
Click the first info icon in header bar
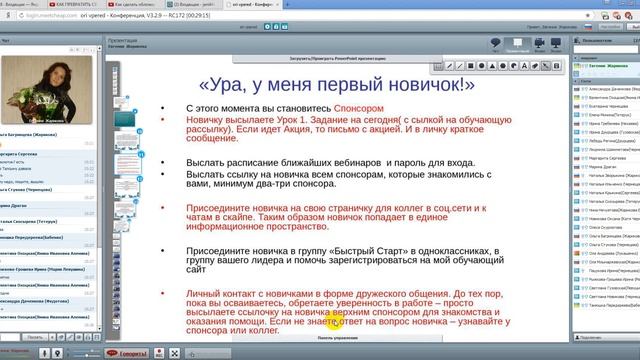tap(267, 27)
